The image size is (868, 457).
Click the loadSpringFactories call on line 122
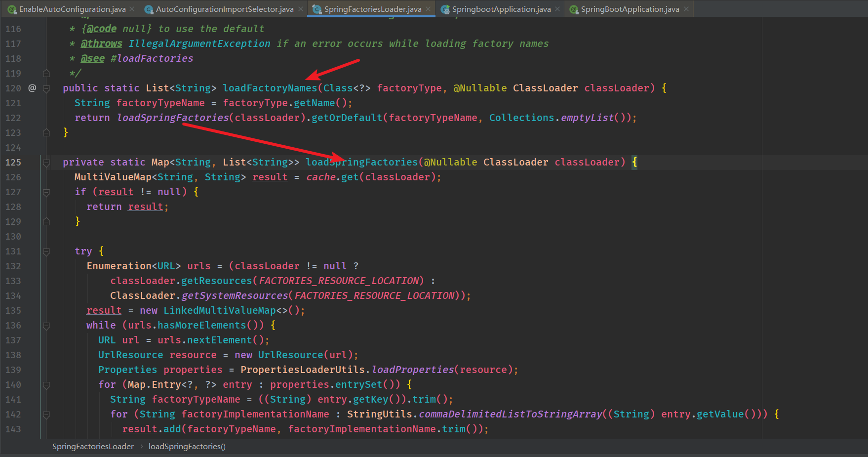[x=173, y=118]
